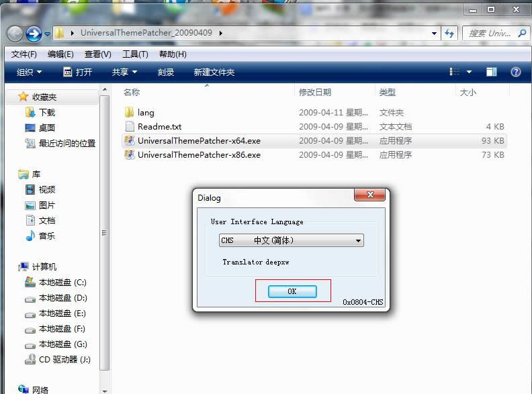The height and width of the screenshot is (394, 532).
Task: Select the Readme.txt file icon
Action: (x=130, y=127)
